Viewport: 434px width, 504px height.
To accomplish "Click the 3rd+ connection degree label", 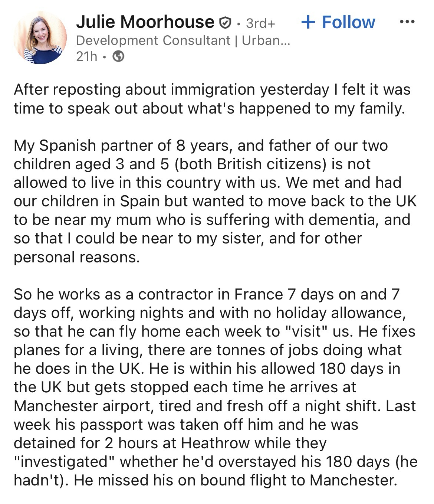I will click(261, 23).
